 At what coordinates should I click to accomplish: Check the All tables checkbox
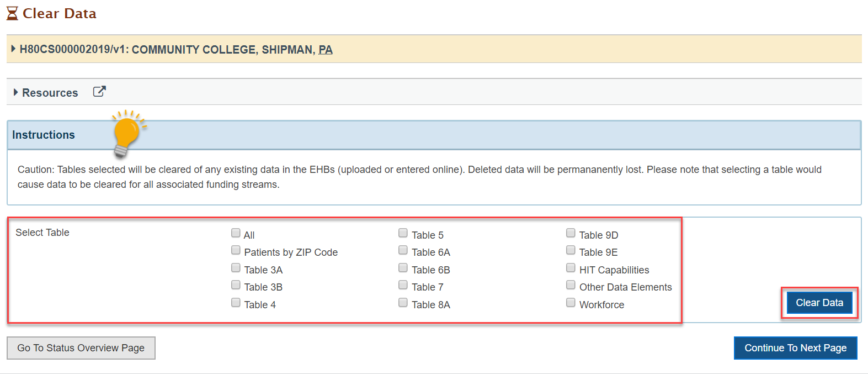coord(236,233)
